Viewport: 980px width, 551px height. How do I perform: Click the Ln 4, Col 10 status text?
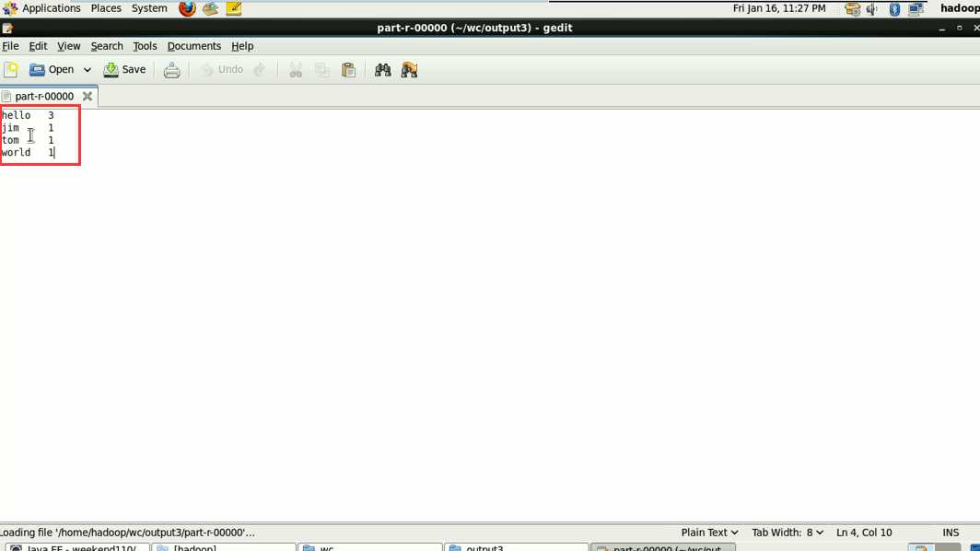pos(864,533)
